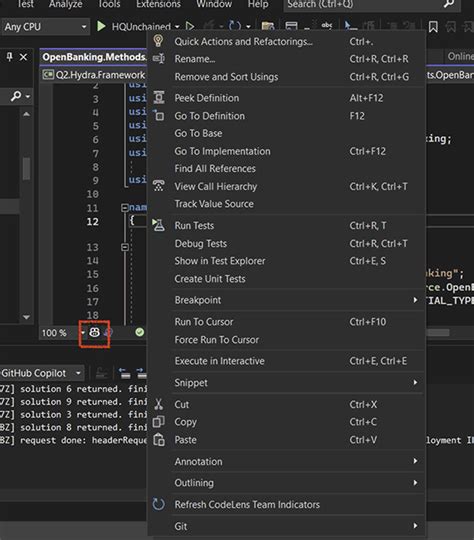474x540 pixels.
Task: Click the green Start debugging arrow
Action: [101, 26]
